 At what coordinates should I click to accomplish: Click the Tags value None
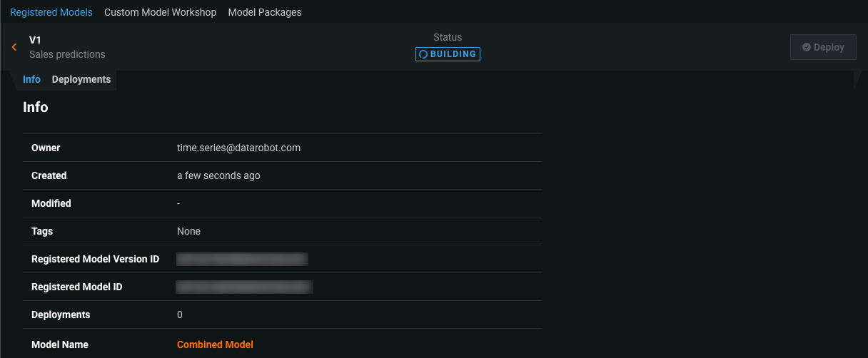pyautogui.click(x=188, y=231)
